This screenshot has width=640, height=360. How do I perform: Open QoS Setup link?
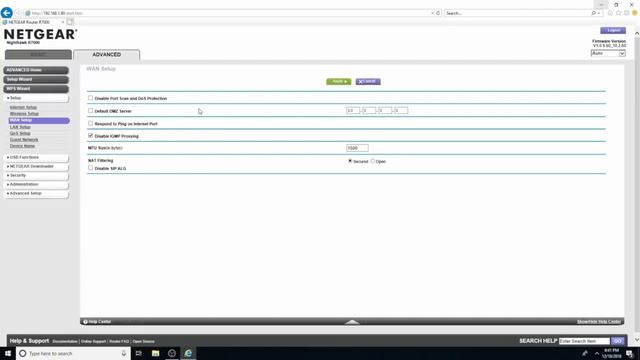[x=20, y=133]
